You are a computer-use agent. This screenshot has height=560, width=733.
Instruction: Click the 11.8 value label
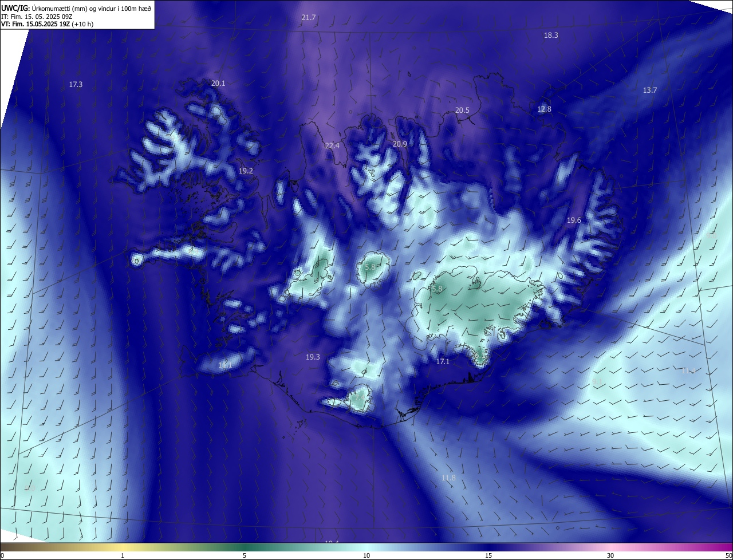coord(448,478)
